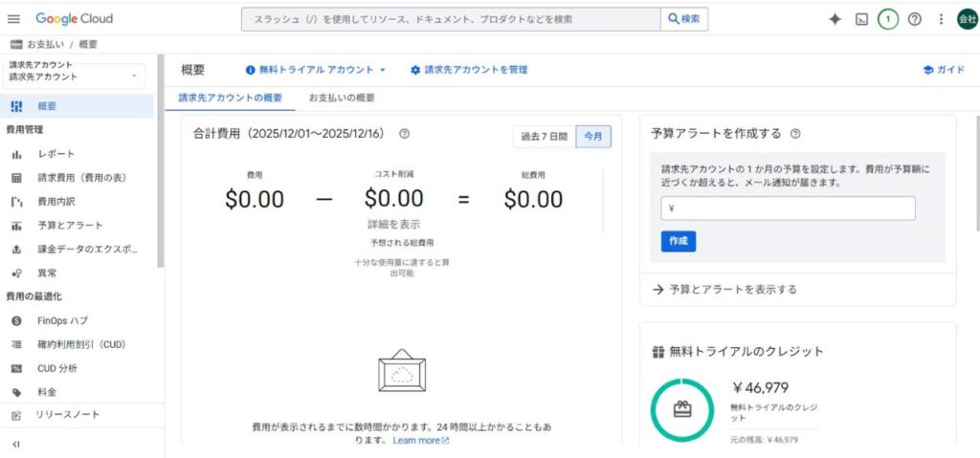Select the 過去7日間 time range toggle
The width and height of the screenshot is (980, 458).
point(544,137)
